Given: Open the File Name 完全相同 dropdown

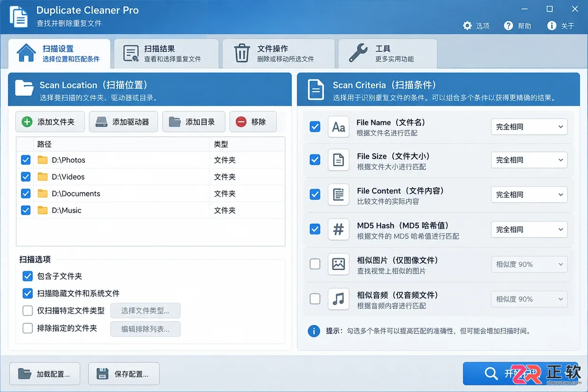Looking at the screenshot, I should (x=529, y=127).
